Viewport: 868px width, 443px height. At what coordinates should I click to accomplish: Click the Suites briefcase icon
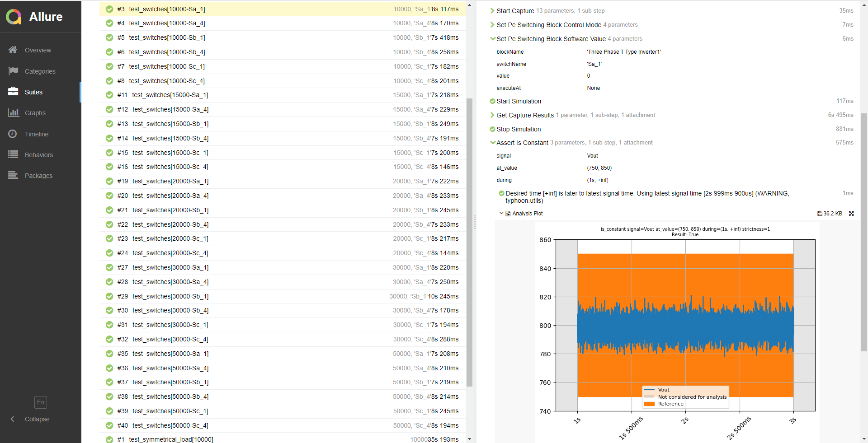(x=13, y=92)
